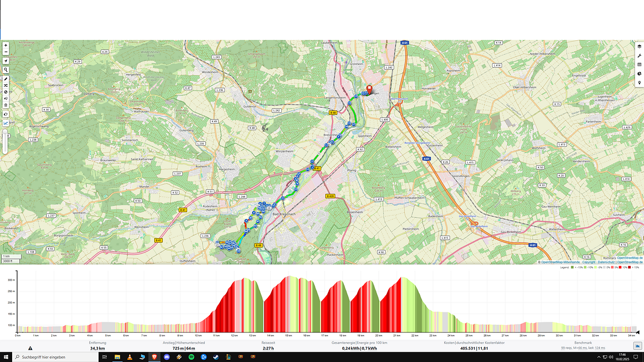
Task: Open the Datenschutz link
Action: [x=606, y=262]
